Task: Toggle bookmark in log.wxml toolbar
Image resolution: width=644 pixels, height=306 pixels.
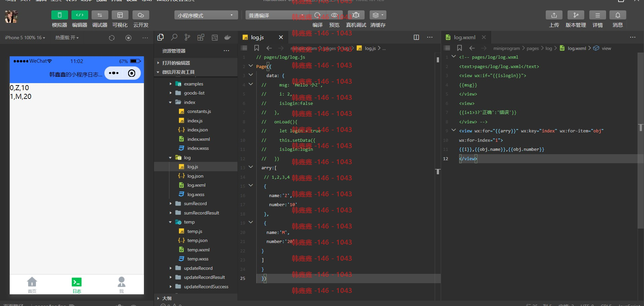Action: (460, 48)
